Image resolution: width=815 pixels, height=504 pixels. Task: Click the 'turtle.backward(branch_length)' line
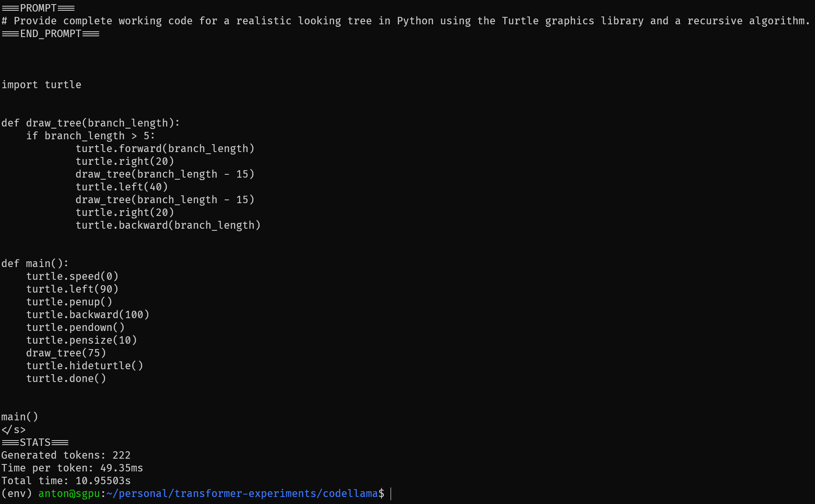[x=168, y=225]
